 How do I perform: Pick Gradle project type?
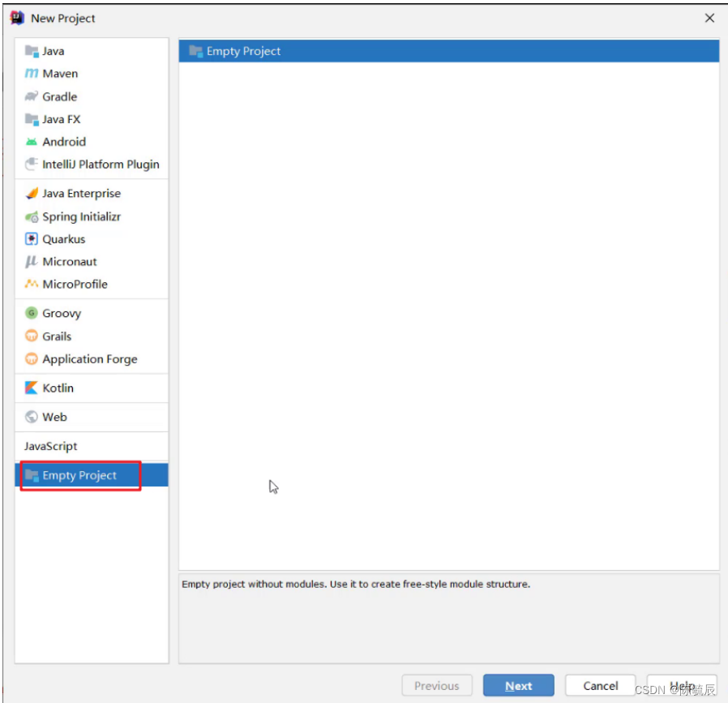60,96
